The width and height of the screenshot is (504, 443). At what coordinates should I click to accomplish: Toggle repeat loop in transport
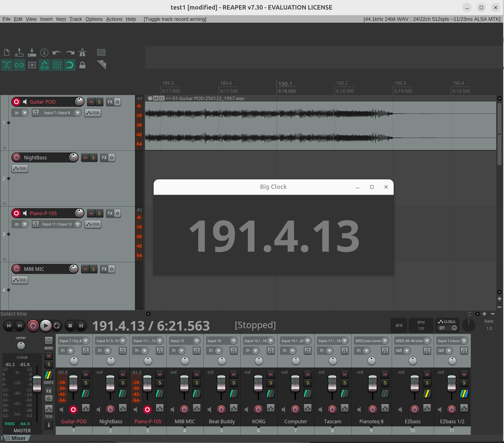coord(57,326)
